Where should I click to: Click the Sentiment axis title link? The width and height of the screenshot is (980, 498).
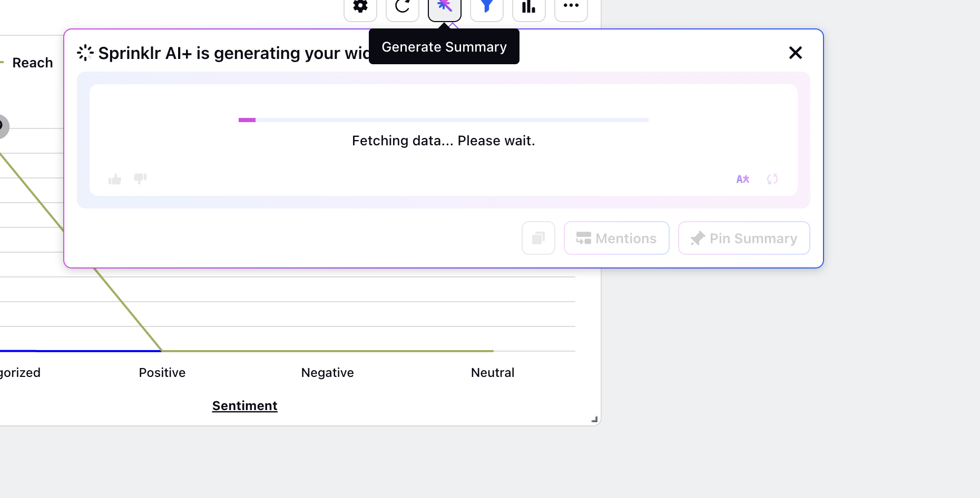point(245,406)
